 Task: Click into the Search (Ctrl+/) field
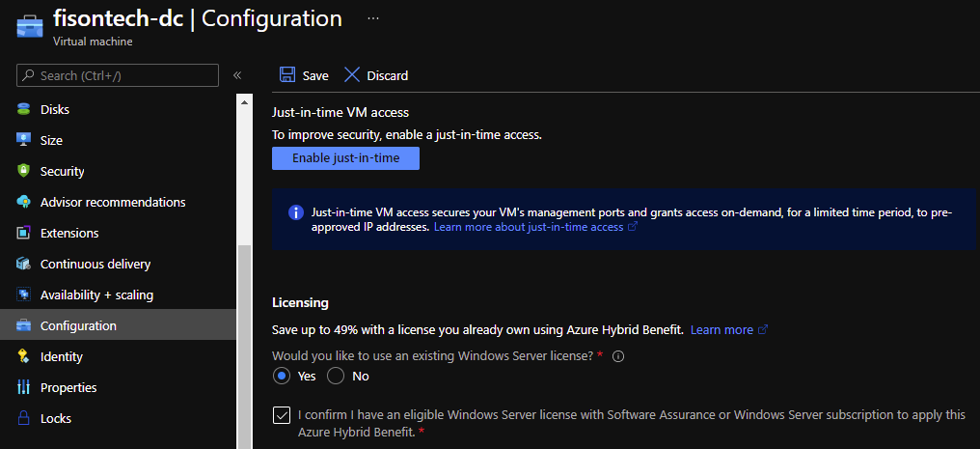pyautogui.click(x=118, y=75)
